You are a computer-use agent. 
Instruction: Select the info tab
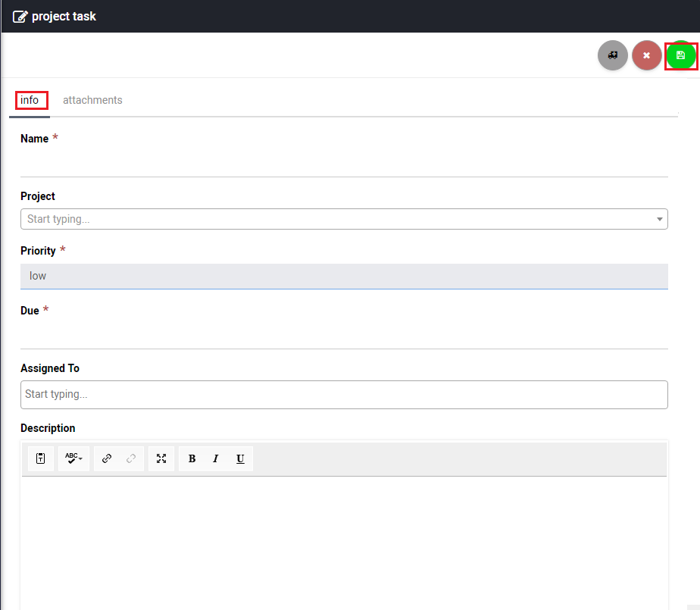[30, 100]
